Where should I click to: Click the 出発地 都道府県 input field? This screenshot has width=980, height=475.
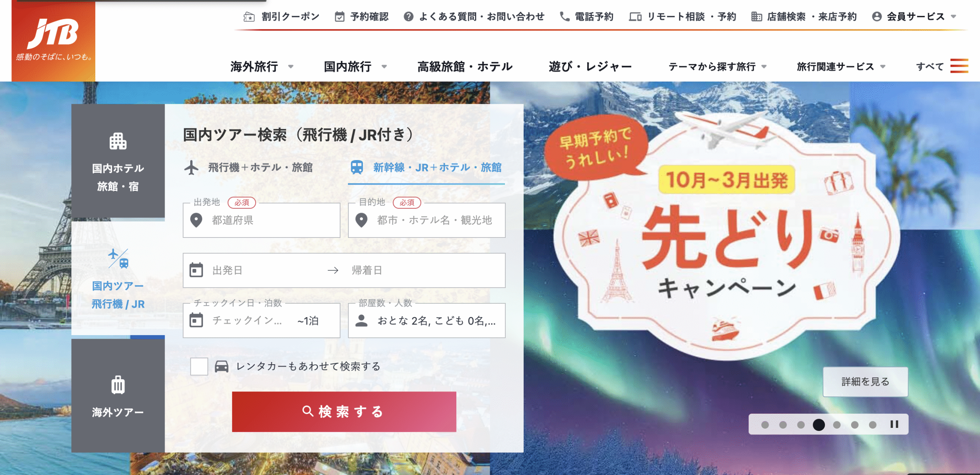(x=261, y=220)
